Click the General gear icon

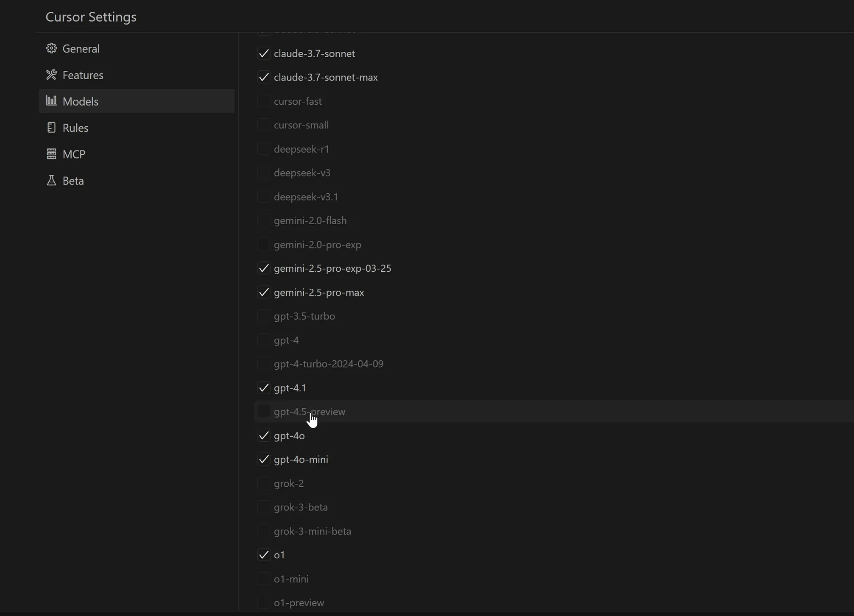[x=51, y=48]
